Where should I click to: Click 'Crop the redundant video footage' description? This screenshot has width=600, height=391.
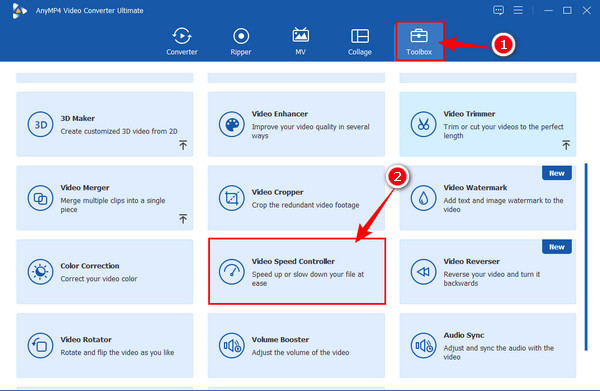[x=305, y=205]
